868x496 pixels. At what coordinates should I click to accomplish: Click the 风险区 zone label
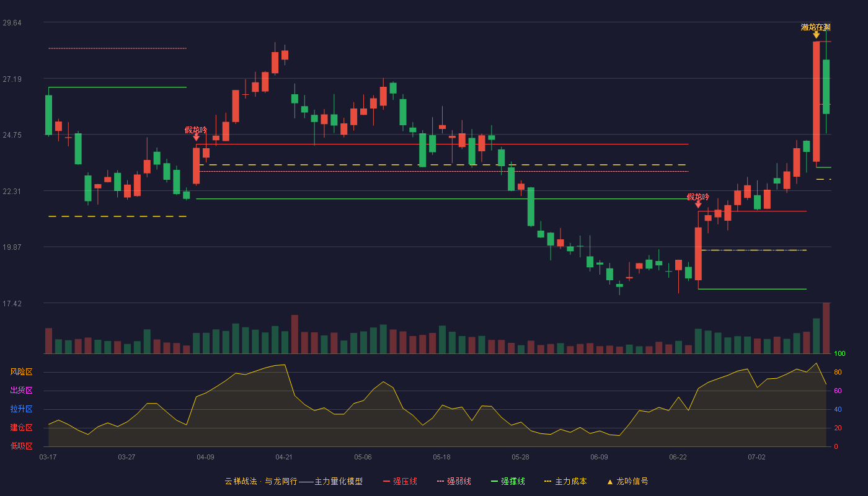click(21, 372)
